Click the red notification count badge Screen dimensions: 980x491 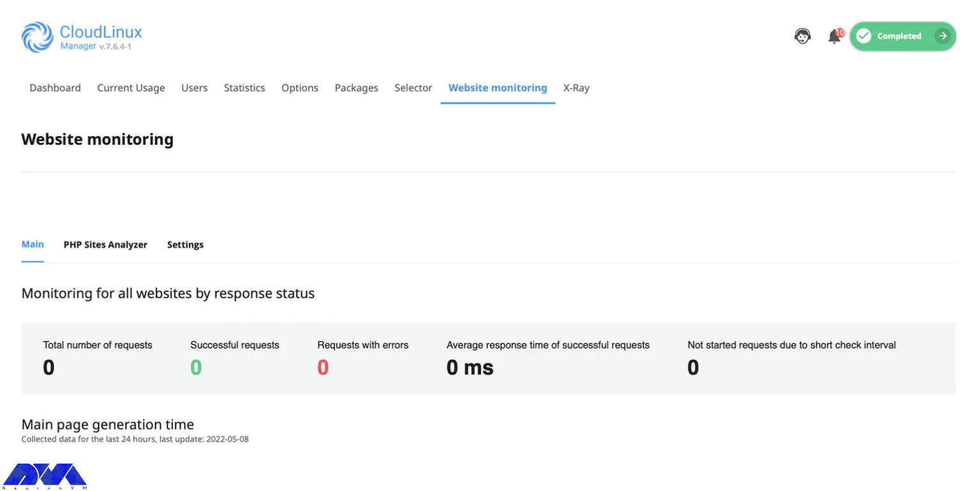(840, 33)
